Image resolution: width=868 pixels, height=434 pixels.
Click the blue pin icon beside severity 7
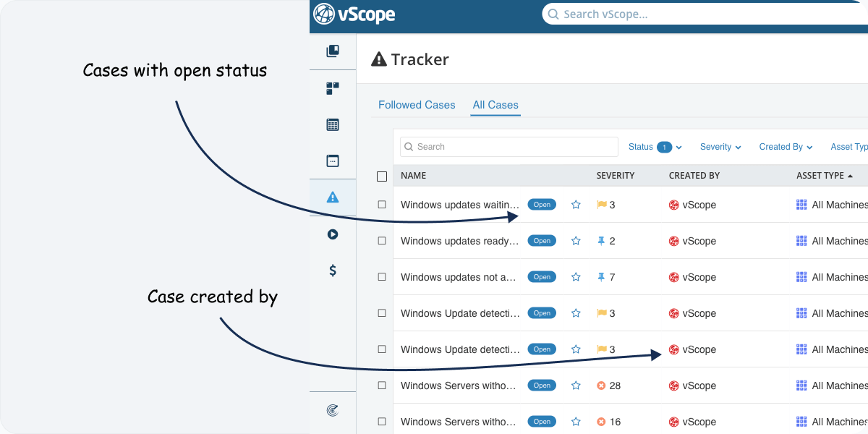click(601, 277)
